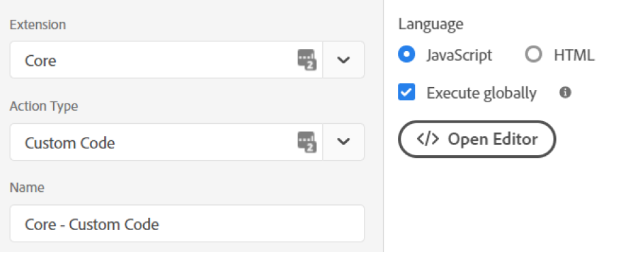Click the Action Type field label

click(44, 107)
